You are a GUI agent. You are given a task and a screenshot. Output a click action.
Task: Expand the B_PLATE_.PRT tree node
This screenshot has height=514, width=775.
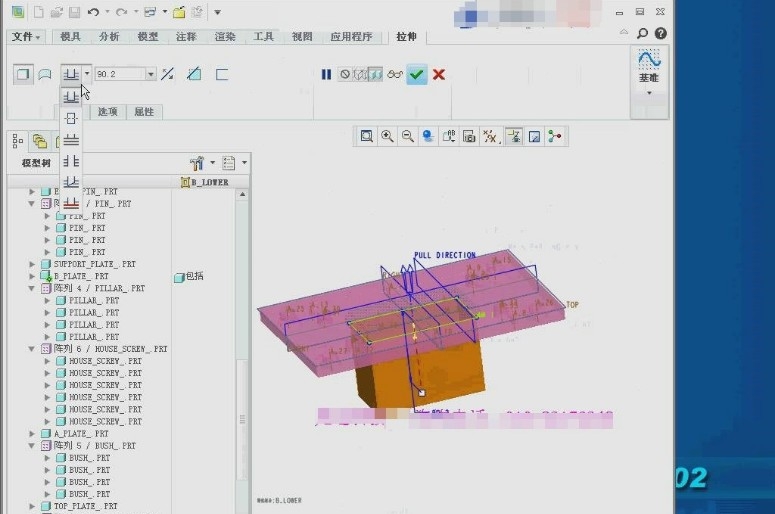[x=32, y=276]
